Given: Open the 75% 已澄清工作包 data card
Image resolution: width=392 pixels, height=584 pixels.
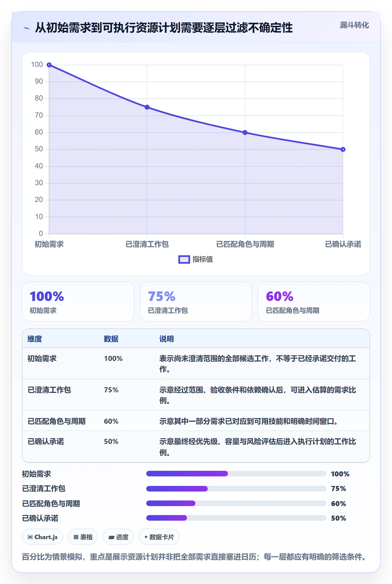Looking at the screenshot, I should [196, 302].
